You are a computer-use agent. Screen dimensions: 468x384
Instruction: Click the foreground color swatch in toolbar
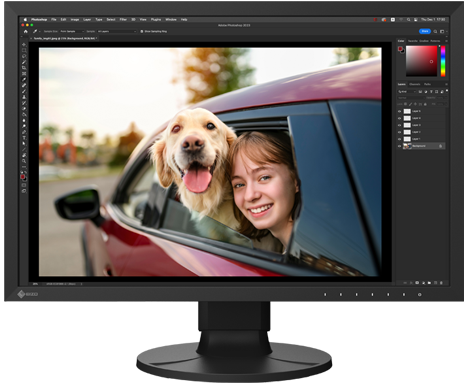click(x=23, y=176)
